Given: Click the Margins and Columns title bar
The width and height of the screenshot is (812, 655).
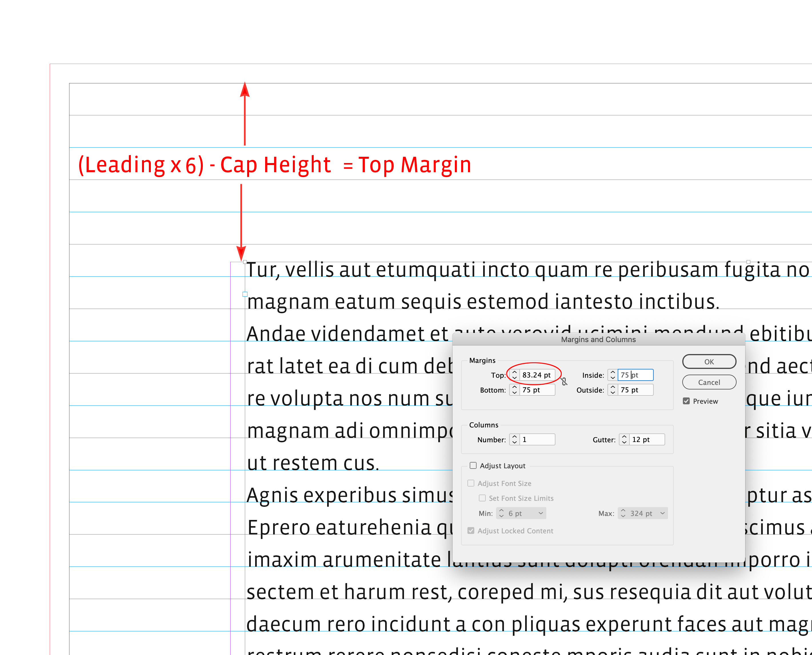Looking at the screenshot, I should click(x=598, y=339).
